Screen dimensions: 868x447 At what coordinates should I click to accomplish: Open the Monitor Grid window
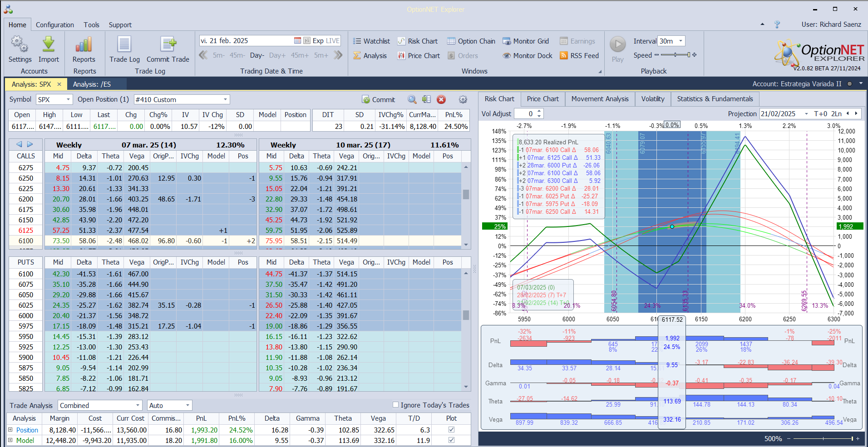point(526,41)
